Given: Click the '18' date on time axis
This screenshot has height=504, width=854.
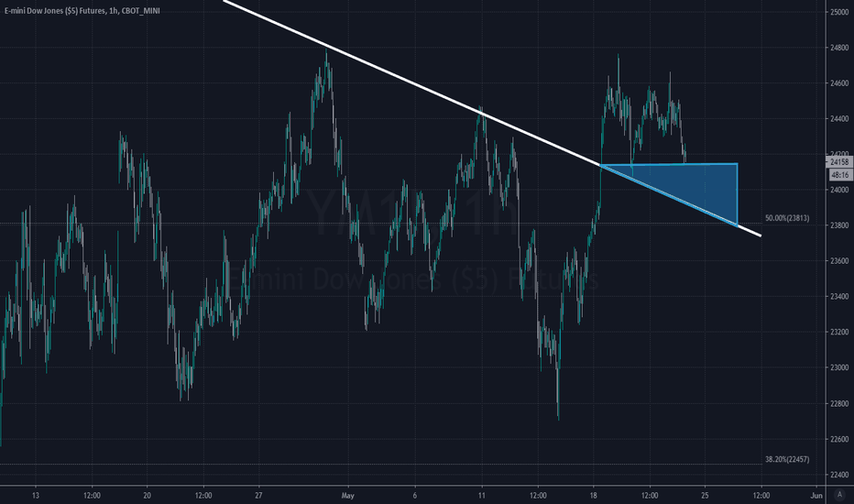Looking at the screenshot, I should point(593,495).
